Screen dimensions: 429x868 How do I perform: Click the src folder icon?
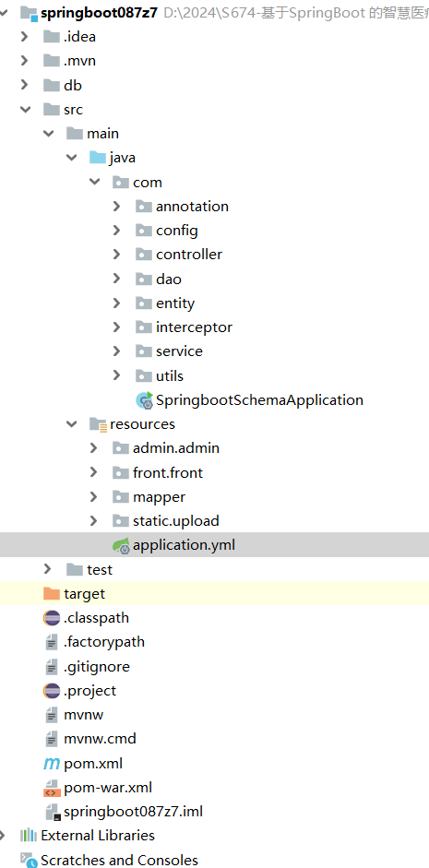point(52,110)
